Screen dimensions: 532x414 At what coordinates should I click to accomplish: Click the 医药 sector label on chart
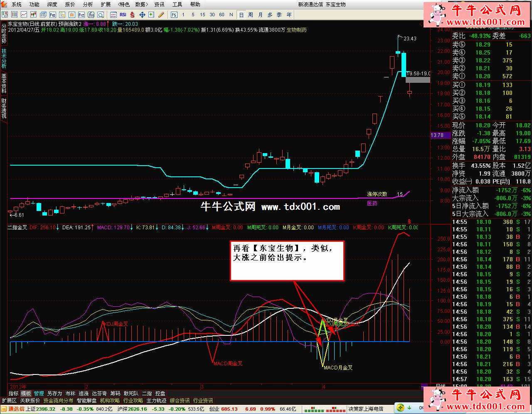pyautogui.click(x=372, y=203)
